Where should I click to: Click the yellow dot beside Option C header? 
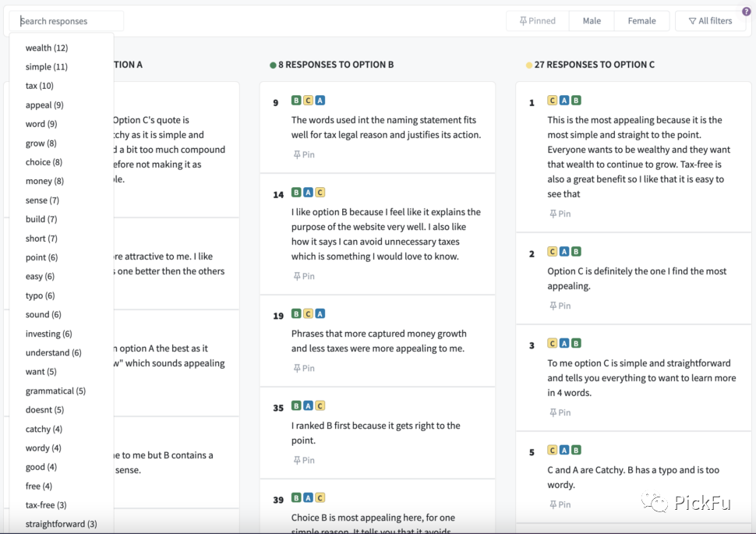click(529, 65)
